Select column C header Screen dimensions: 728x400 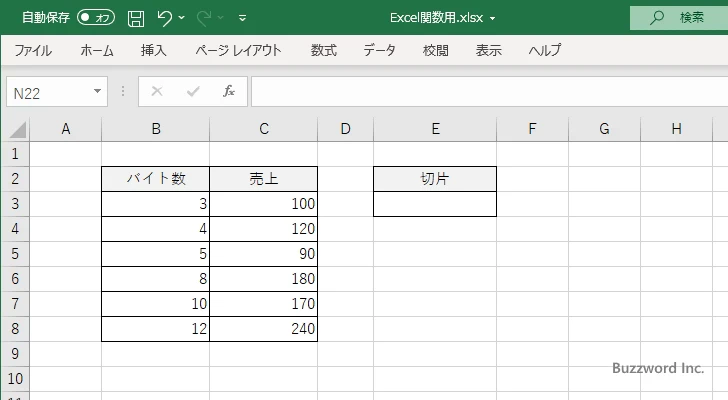click(x=264, y=129)
